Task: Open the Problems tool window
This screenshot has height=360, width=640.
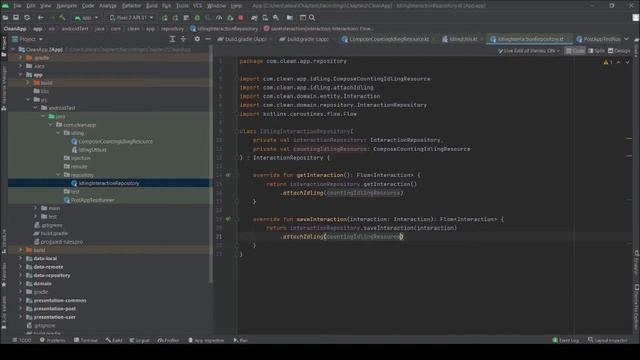Action: click(x=53, y=340)
